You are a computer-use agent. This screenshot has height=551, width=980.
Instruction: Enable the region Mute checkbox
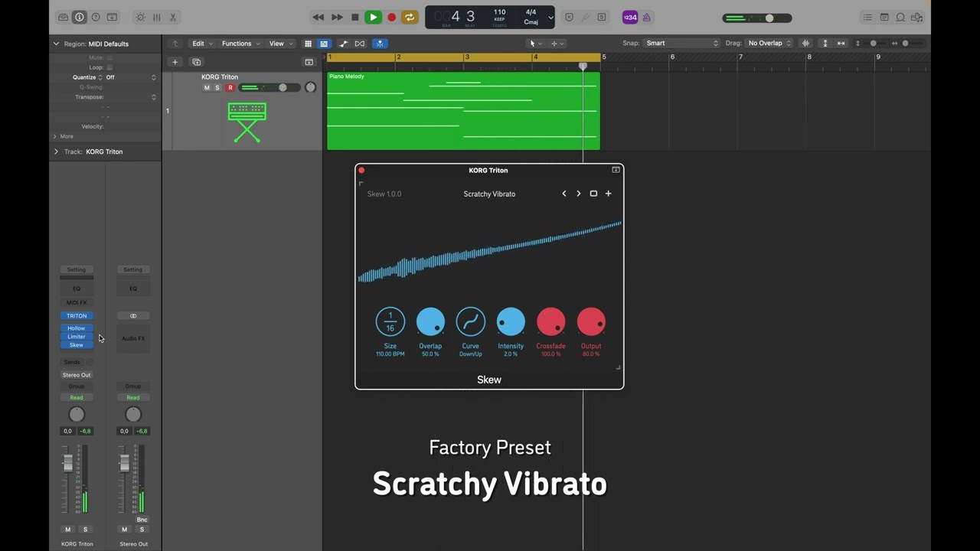109,57
